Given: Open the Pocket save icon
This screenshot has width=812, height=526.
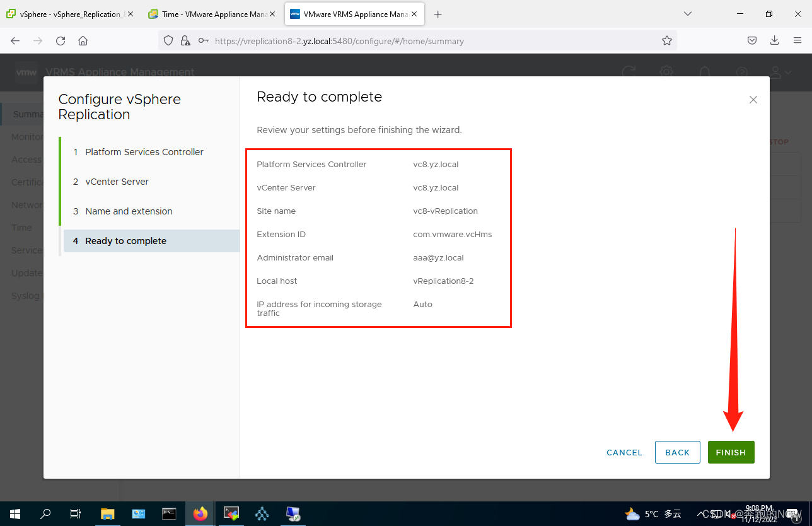Looking at the screenshot, I should click(752, 41).
